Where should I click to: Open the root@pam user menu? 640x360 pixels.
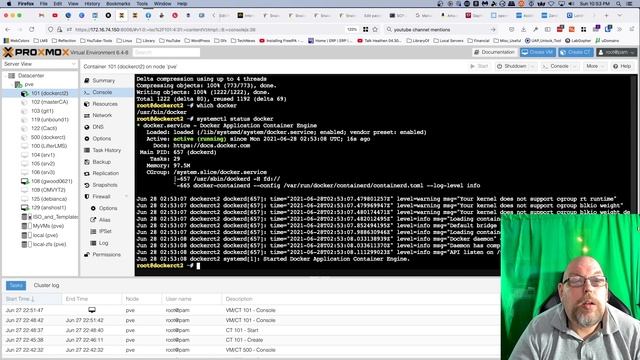616,52
